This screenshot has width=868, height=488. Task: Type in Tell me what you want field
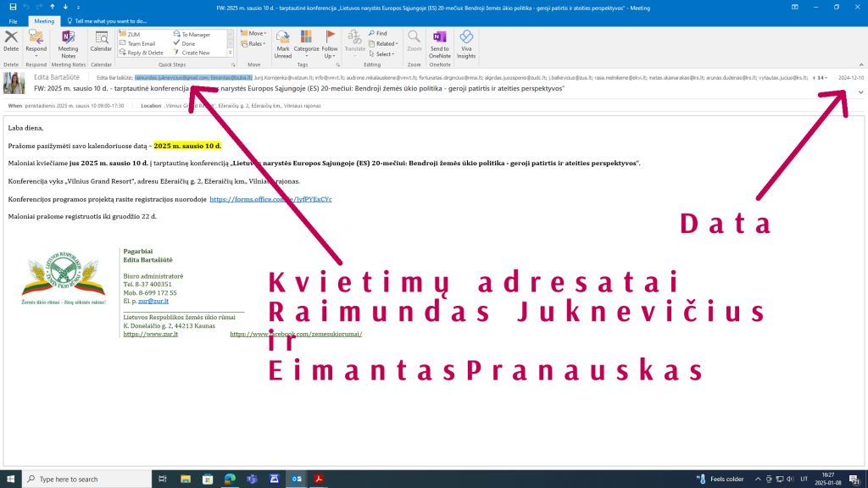(x=110, y=20)
